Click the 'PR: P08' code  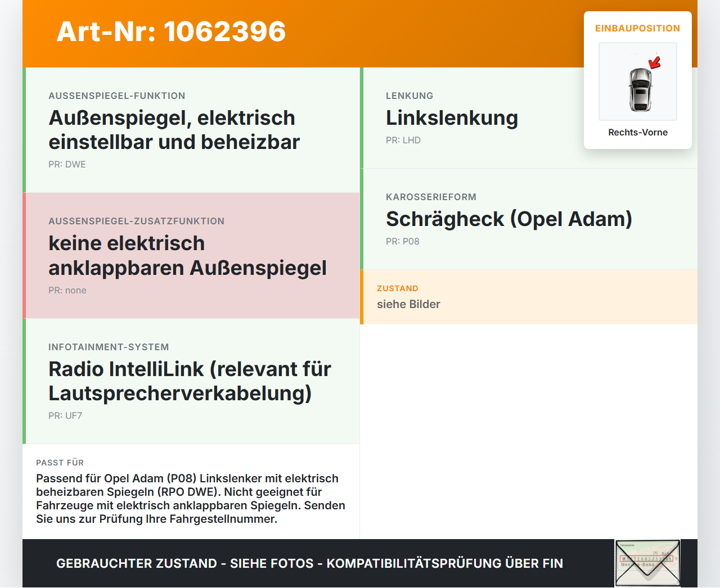[x=403, y=242]
